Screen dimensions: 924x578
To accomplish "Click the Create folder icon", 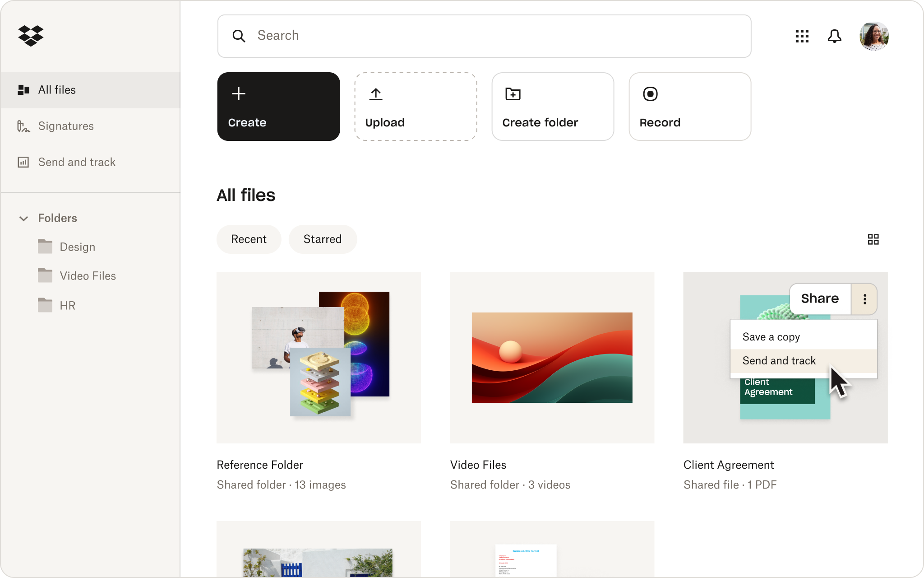I will click(x=513, y=93).
